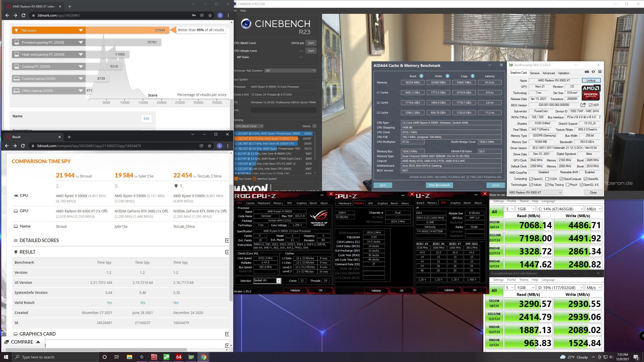Click the GPU-Z refresh icon

593,72
